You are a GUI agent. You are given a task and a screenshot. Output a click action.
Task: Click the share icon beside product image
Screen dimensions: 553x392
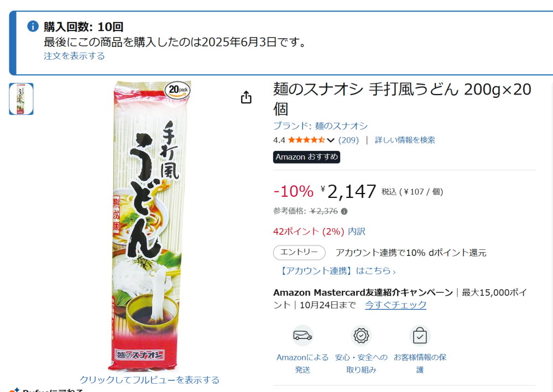tap(246, 97)
